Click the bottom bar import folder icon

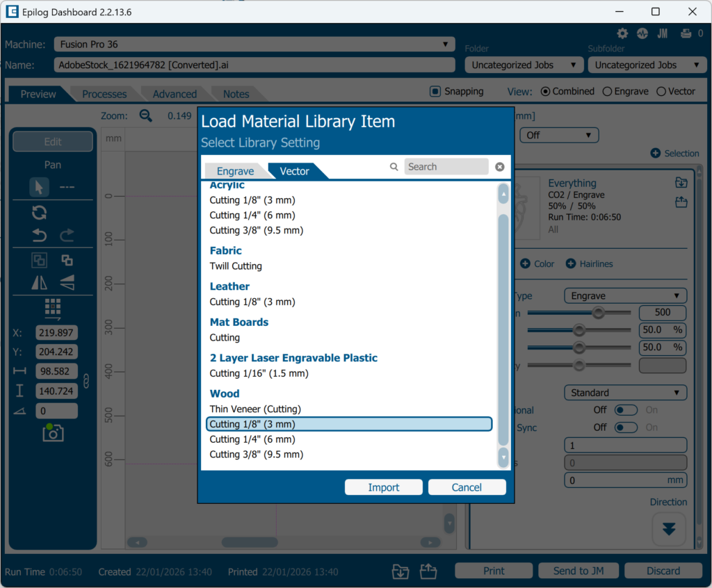(400, 571)
